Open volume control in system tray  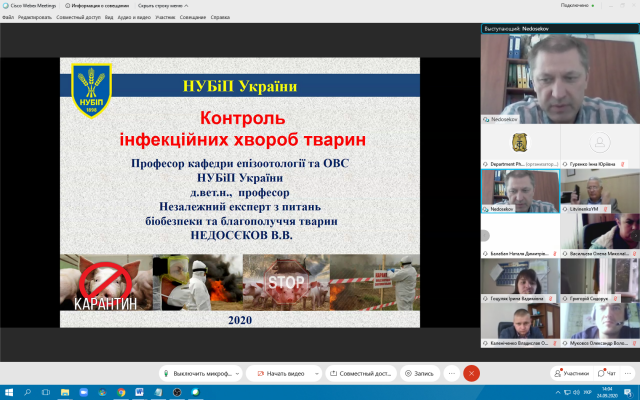576,393
